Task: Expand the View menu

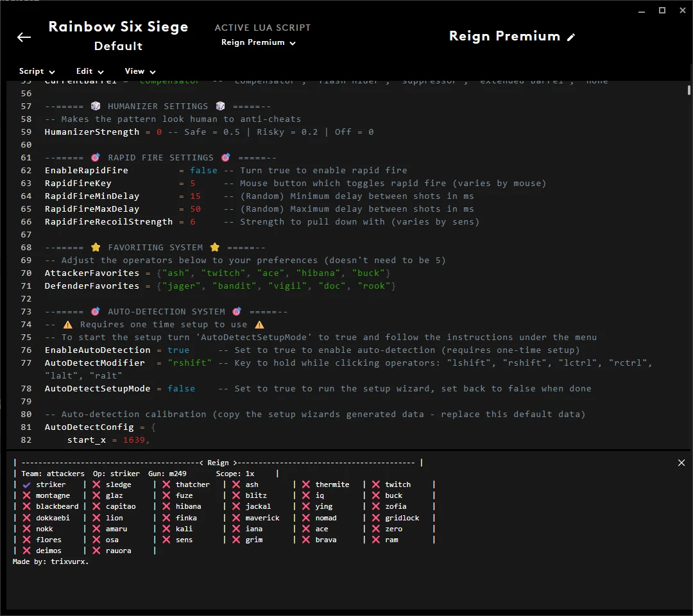Action: [x=140, y=71]
